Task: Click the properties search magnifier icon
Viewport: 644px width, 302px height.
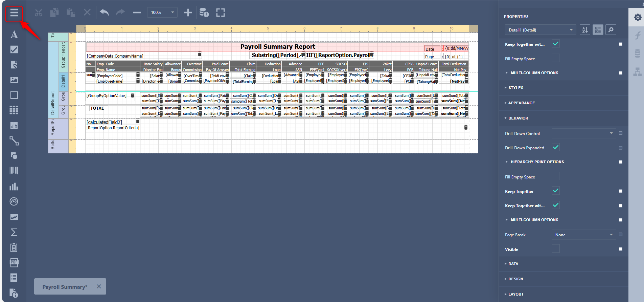Action: pyautogui.click(x=611, y=30)
